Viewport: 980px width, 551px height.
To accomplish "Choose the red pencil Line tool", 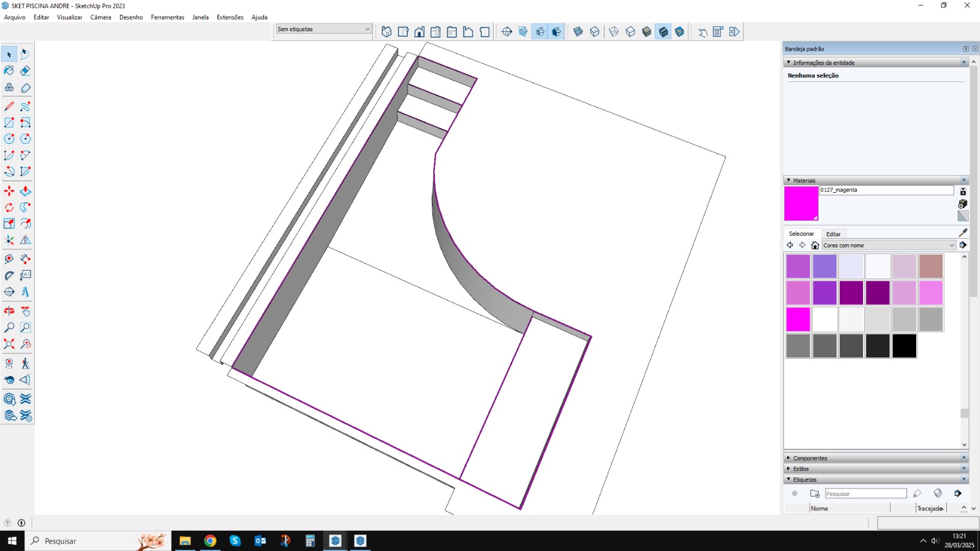I will coord(9,107).
